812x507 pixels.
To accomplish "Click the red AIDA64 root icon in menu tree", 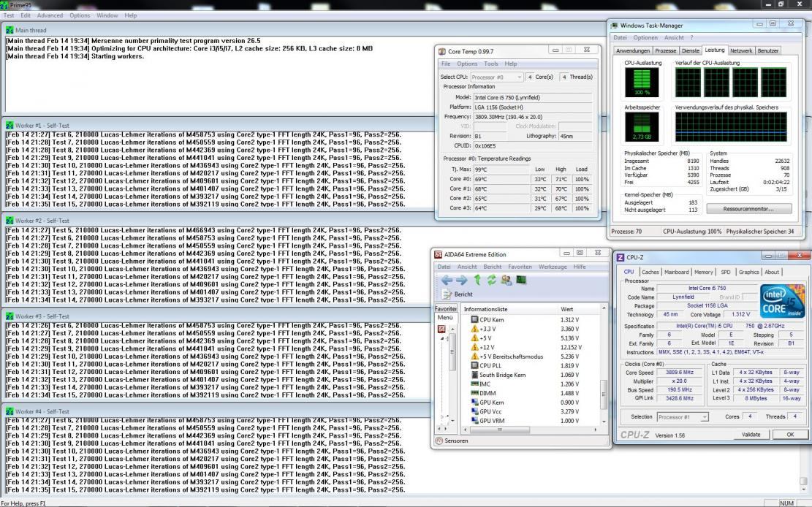I will coord(441,329).
